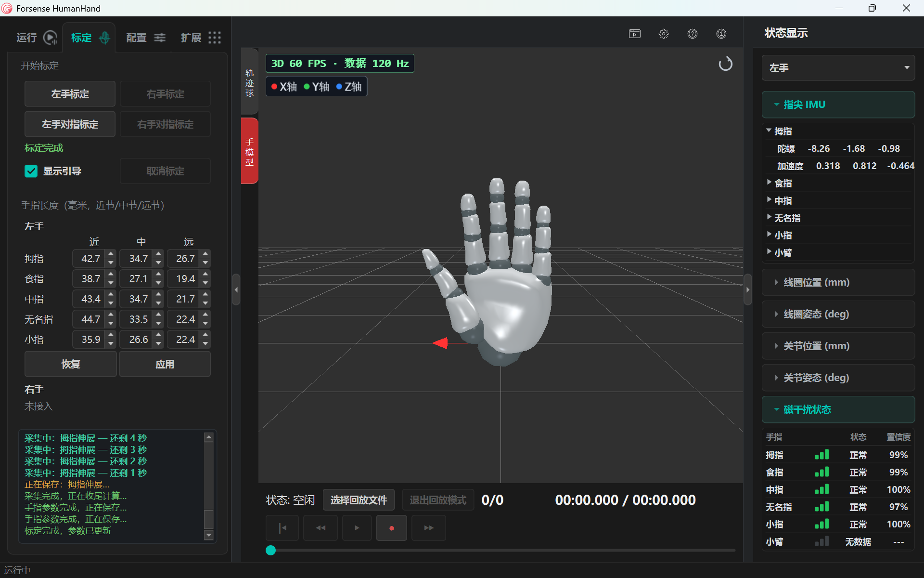Click the playback timeline slider handle
Image resolution: width=924 pixels, height=578 pixels.
coord(271,550)
